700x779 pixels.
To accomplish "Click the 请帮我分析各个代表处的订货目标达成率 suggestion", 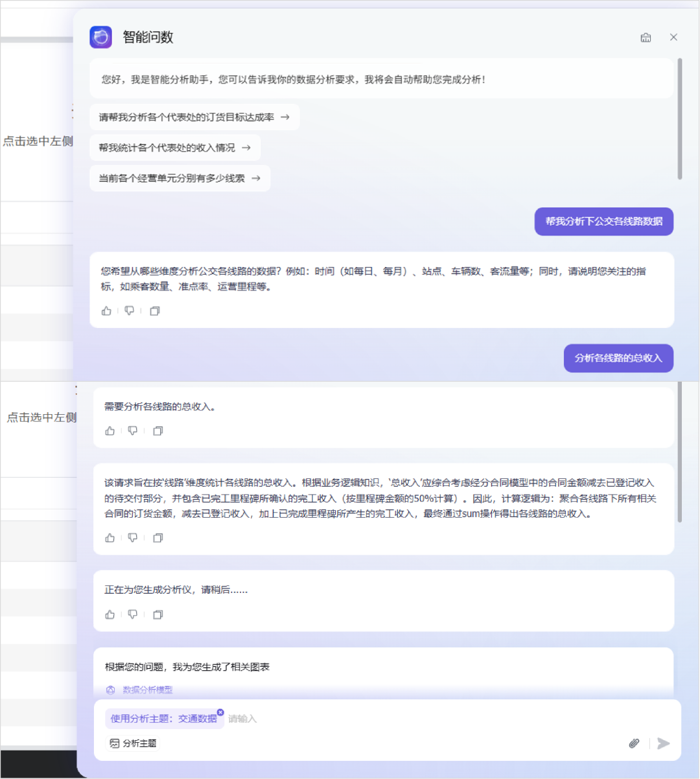I will point(188,117).
